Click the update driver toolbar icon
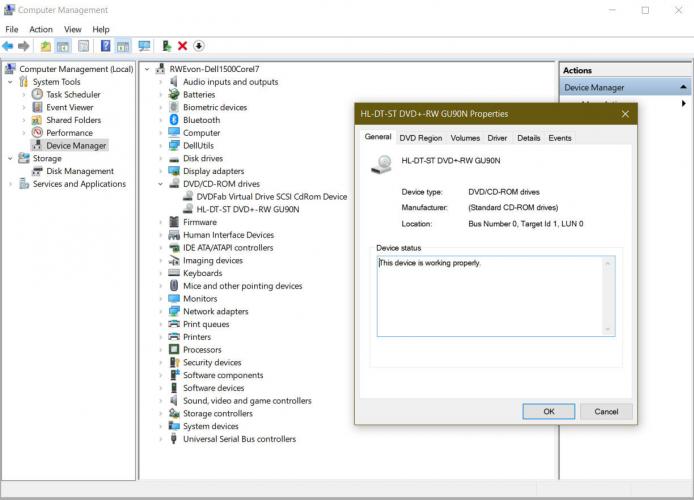The height and width of the screenshot is (500, 694). click(166, 46)
